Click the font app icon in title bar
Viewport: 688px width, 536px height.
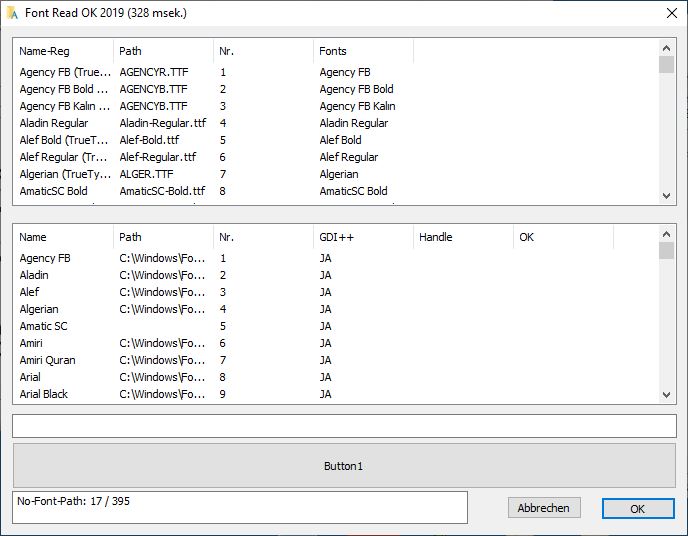point(12,13)
